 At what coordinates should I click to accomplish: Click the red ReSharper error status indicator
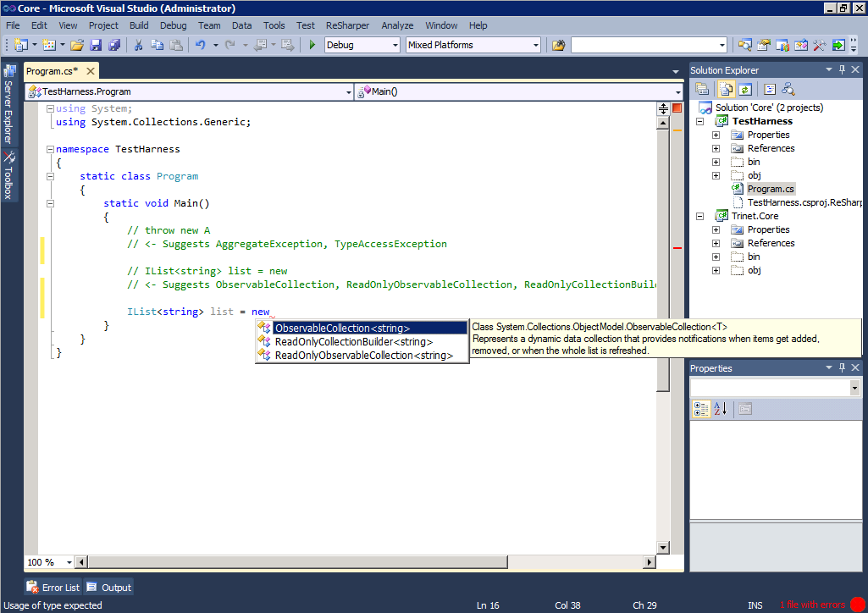click(858, 605)
